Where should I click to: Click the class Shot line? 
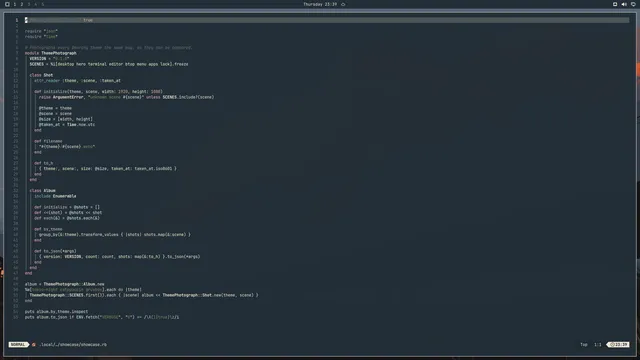[x=41, y=75]
